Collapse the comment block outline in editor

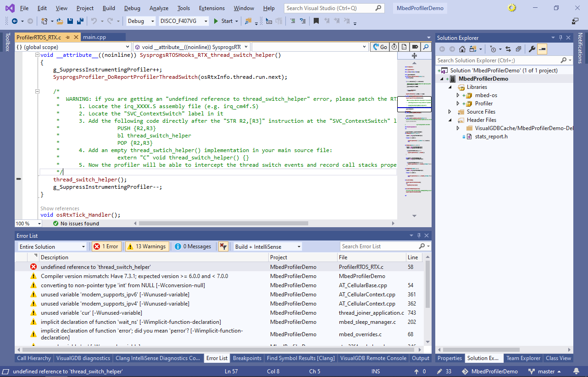(38, 92)
